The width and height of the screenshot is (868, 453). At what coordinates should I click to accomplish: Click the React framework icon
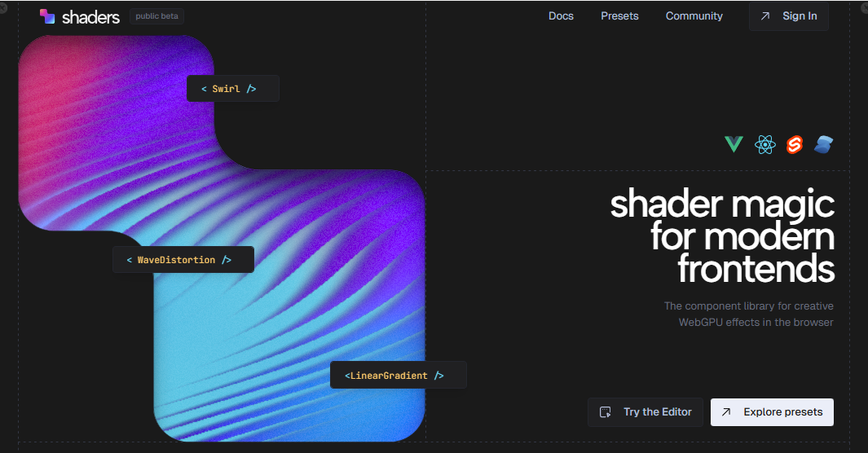pyautogui.click(x=764, y=145)
